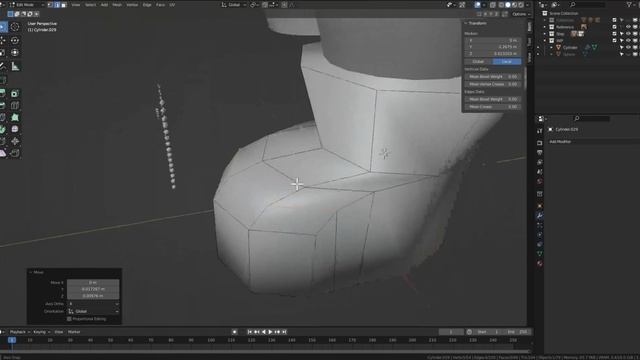Jump to the timeline start frame
The image size is (640, 360).
[250, 332]
